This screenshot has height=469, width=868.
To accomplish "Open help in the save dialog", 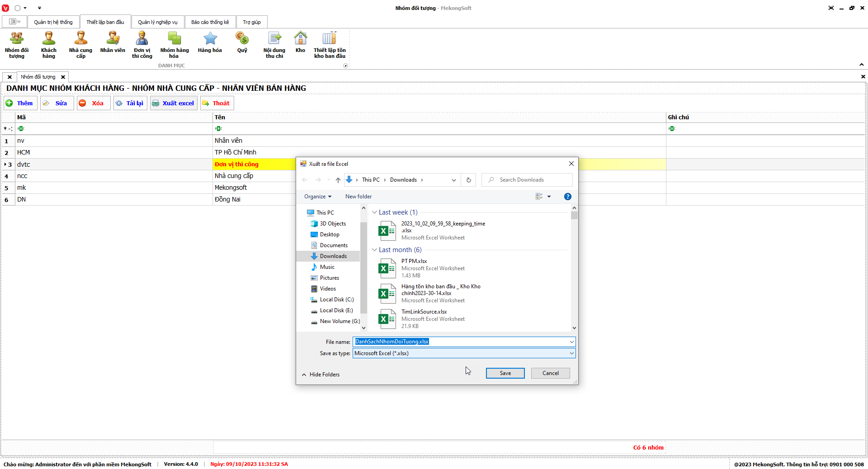I will click(568, 197).
